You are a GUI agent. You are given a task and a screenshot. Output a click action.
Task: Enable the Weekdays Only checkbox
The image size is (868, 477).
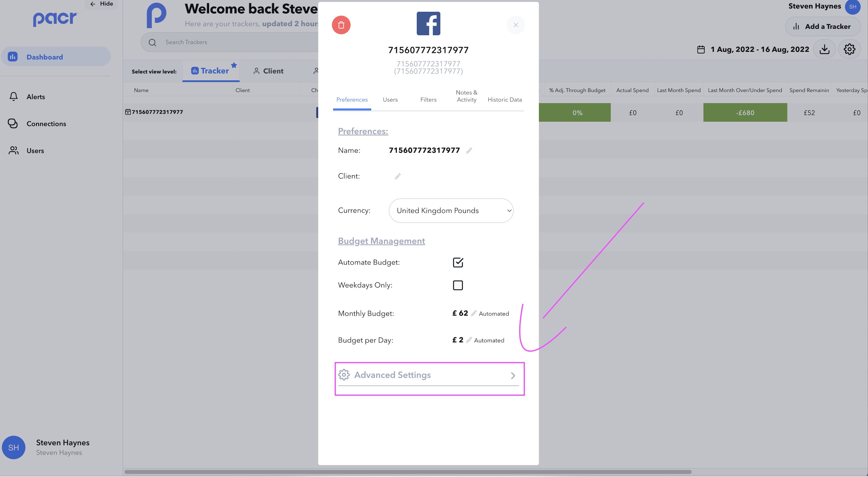(458, 285)
